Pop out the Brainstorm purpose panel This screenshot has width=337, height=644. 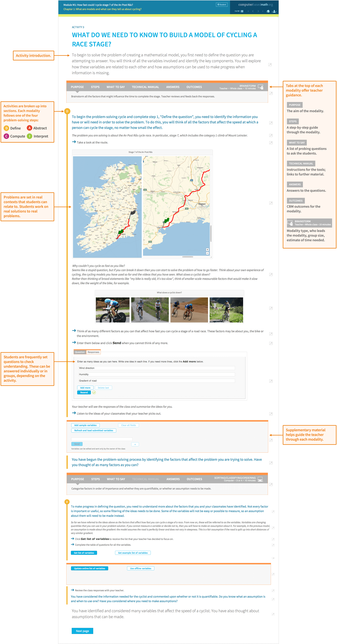tap(271, 93)
